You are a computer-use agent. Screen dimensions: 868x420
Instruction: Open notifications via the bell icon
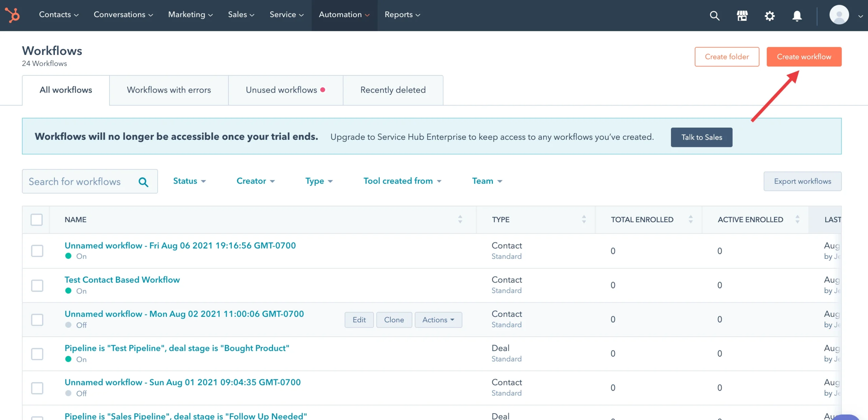click(797, 16)
